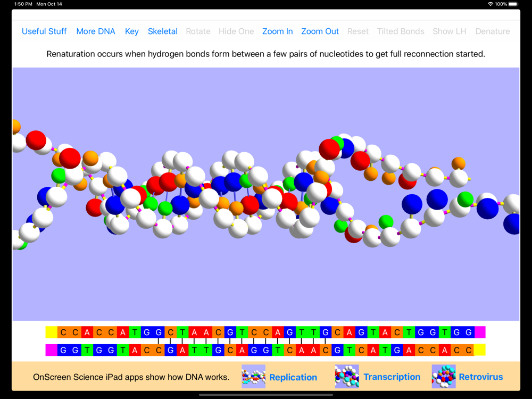
Task: Open the Replication app thumbnail icon
Action: [253, 377]
